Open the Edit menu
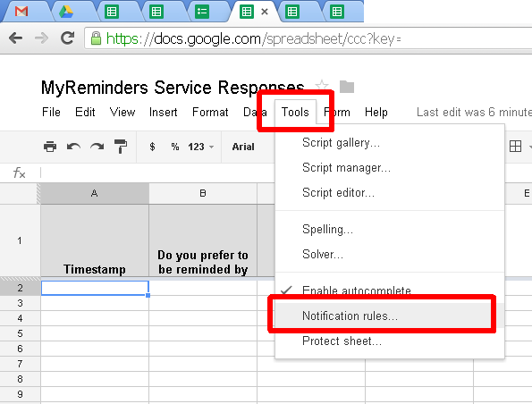 [x=85, y=112]
